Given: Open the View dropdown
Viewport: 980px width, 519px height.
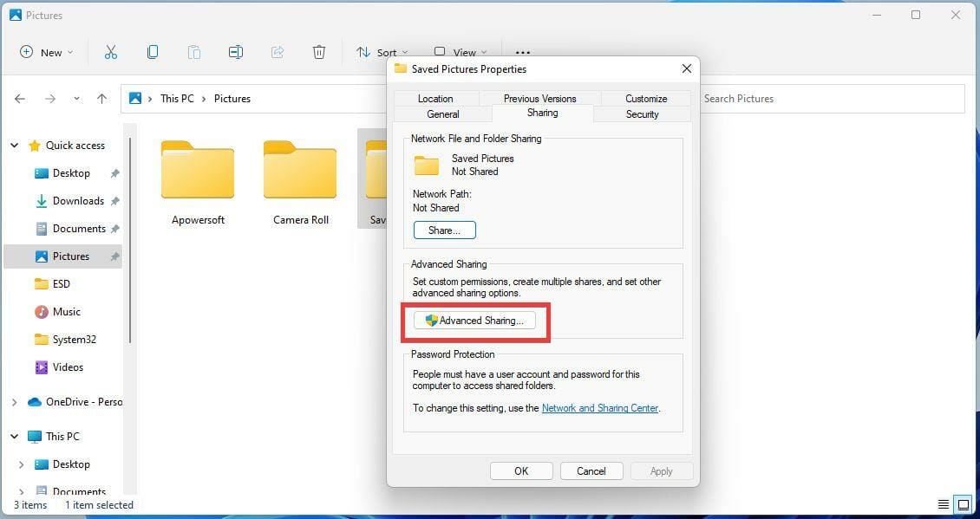Looking at the screenshot, I should pyautogui.click(x=461, y=53).
